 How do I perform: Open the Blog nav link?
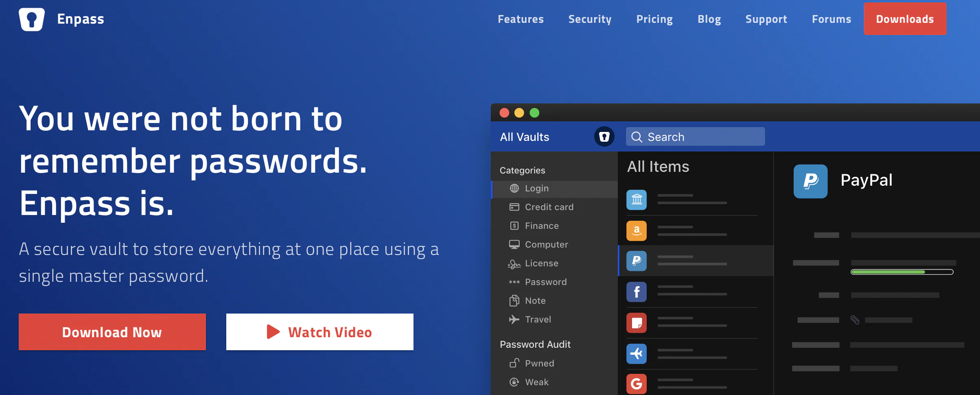pyautogui.click(x=709, y=19)
